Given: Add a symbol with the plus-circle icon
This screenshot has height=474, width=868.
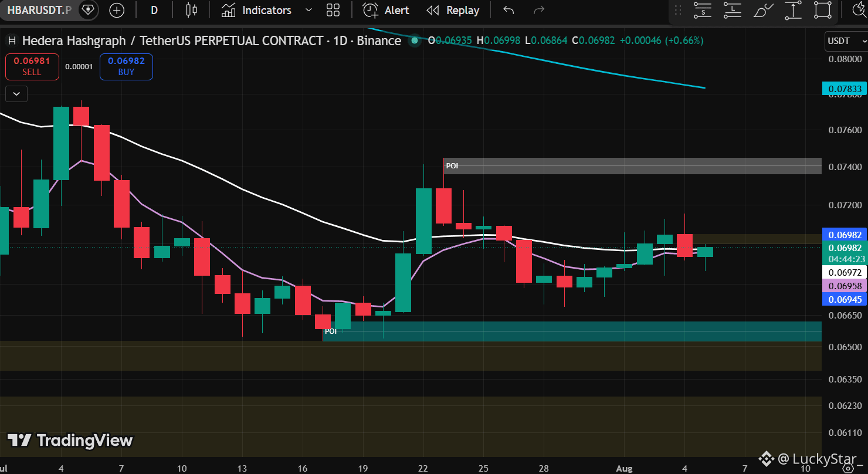Looking at the screenshot, I should [117, 10].
